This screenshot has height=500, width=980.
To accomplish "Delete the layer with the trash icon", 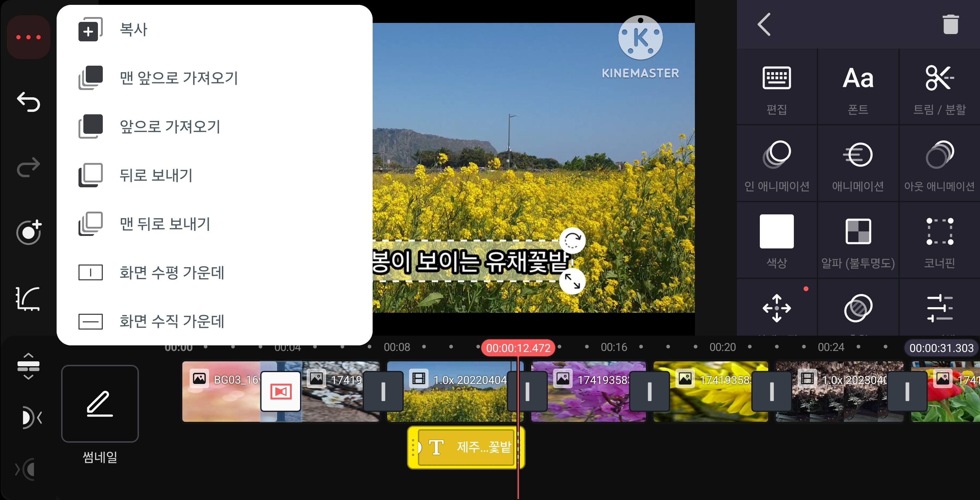I will 950,25.
